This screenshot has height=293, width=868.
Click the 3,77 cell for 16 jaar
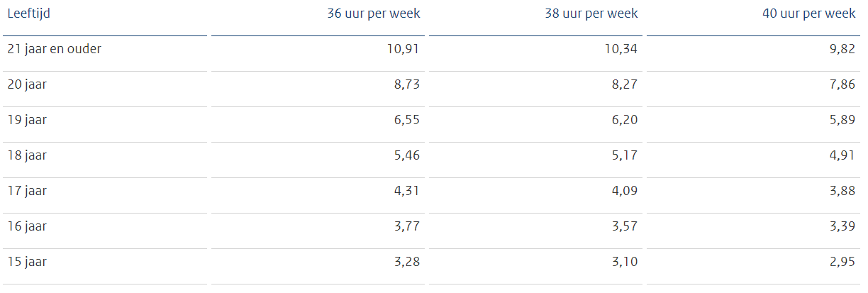click(x=407, y=226)
